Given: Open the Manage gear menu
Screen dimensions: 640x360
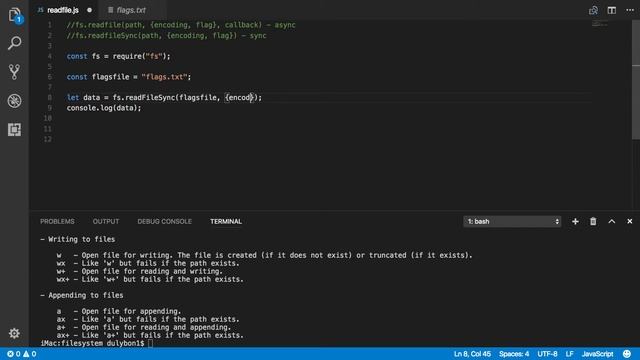Looking at the screenshot, I should pyautogui.click(x=14, y=333).
